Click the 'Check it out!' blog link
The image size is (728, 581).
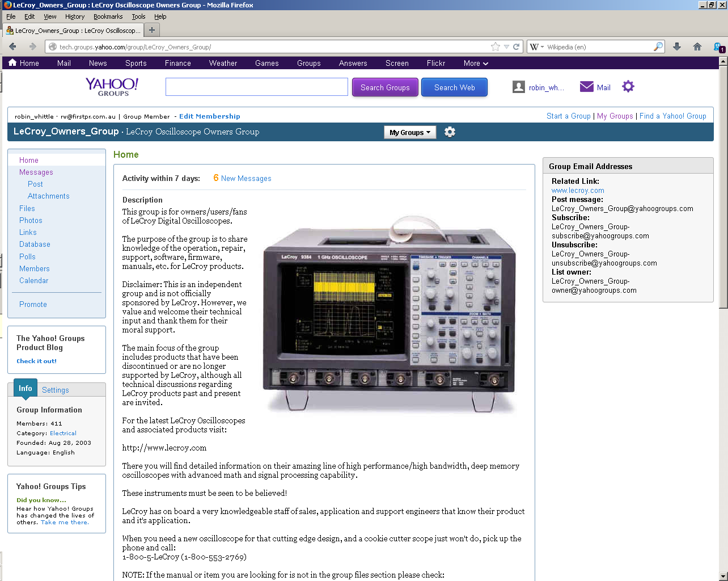click(36, 361)
